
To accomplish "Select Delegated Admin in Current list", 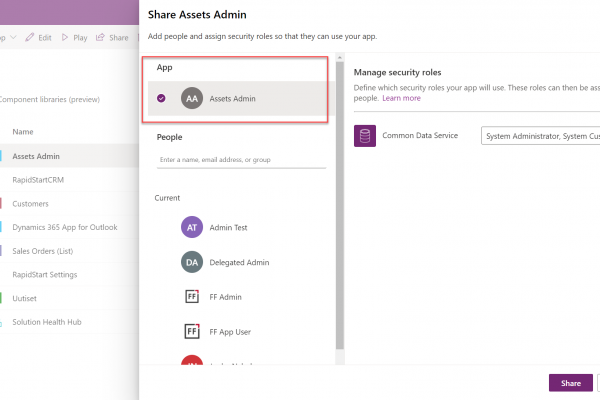I will tap(237, 262).
